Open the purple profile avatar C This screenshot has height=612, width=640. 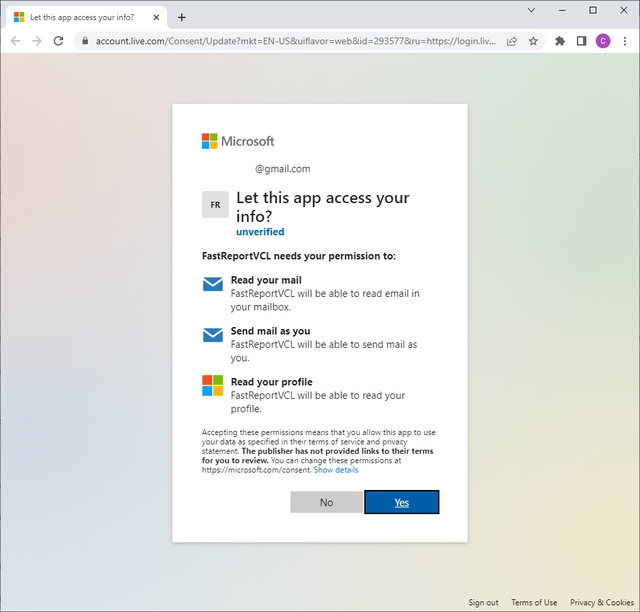(603, 41)
